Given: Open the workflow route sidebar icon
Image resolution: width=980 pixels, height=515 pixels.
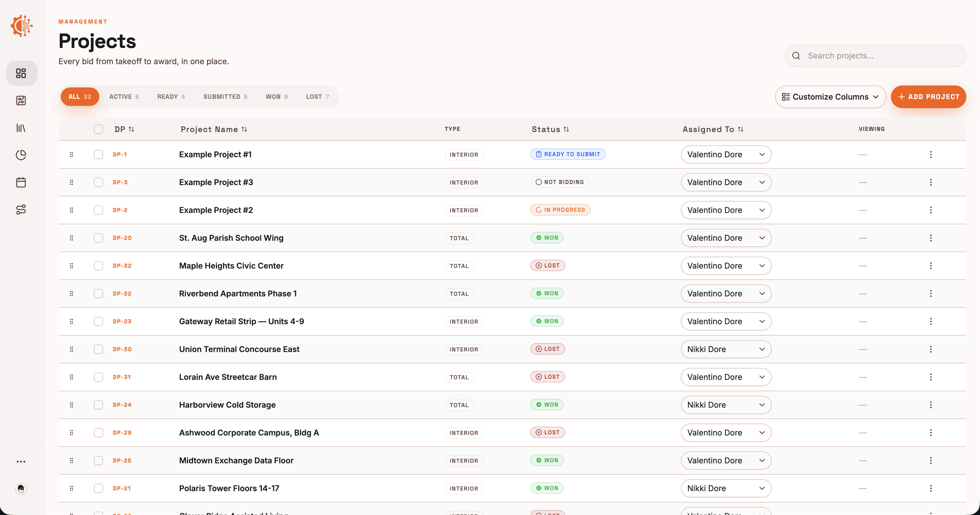Looking at the screenshot, I should 21,209.
